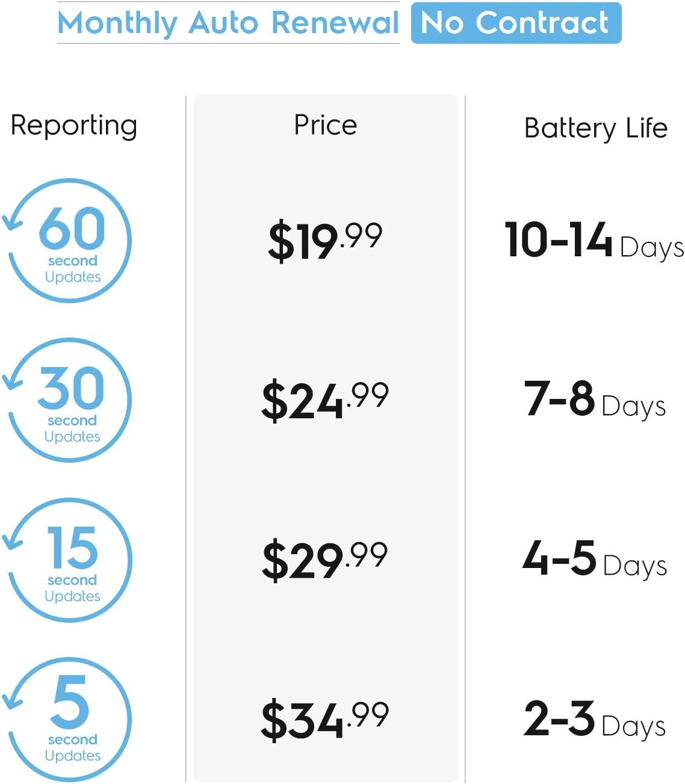Open the Monthly Auto Renewal tab

coord(228,23)
